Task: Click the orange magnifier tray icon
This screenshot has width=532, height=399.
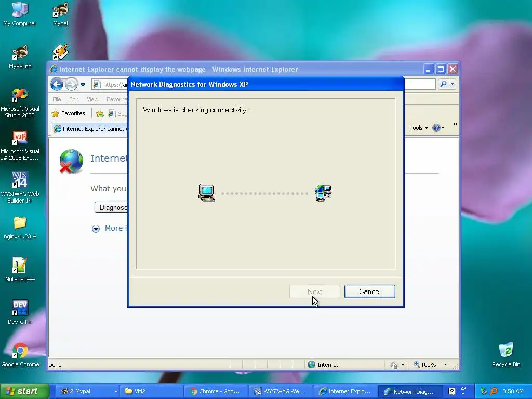Action: pyautogui.click(x=494, y=391)
